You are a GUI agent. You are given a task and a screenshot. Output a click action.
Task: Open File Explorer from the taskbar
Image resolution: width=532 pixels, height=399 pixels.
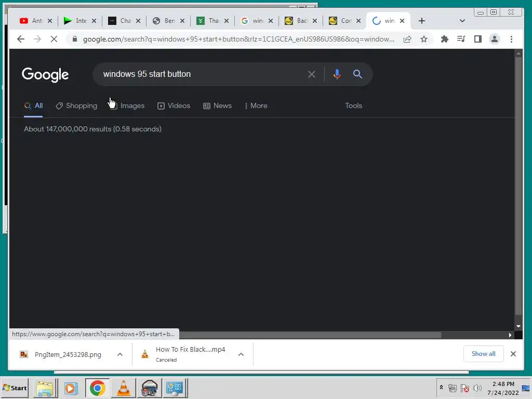[45, 388]
